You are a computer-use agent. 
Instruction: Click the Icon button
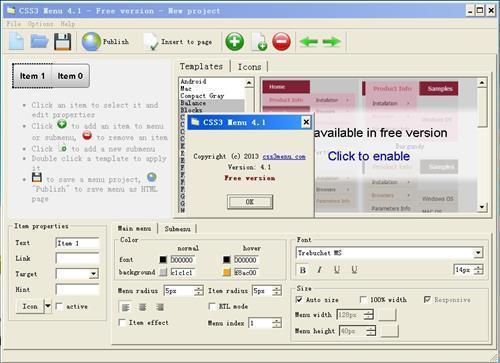pos(30,306)
